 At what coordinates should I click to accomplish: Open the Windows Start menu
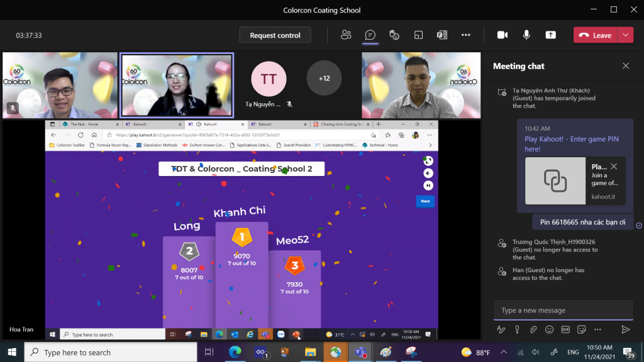point(12,352)
